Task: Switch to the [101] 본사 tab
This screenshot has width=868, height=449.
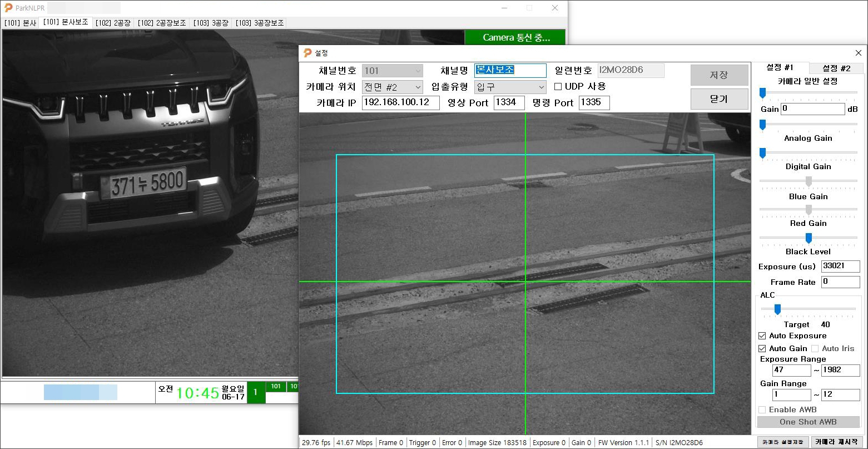Action: (x=20, y=23)
